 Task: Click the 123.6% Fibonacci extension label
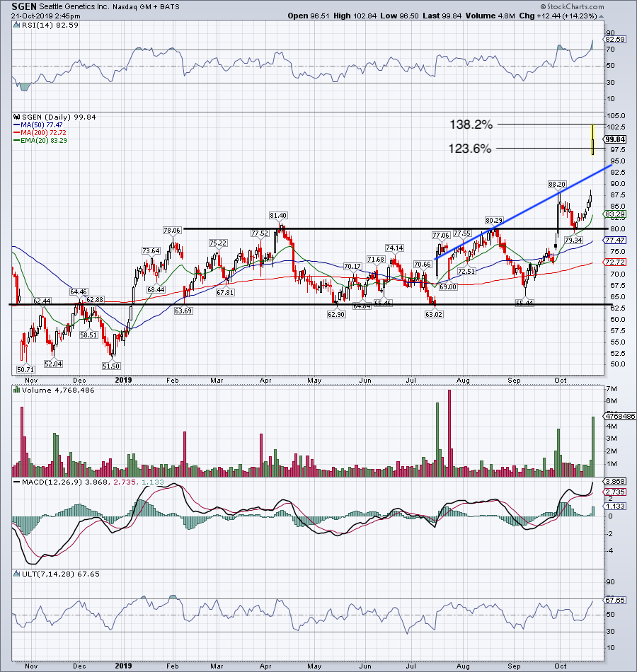click(x=470, y=149)
